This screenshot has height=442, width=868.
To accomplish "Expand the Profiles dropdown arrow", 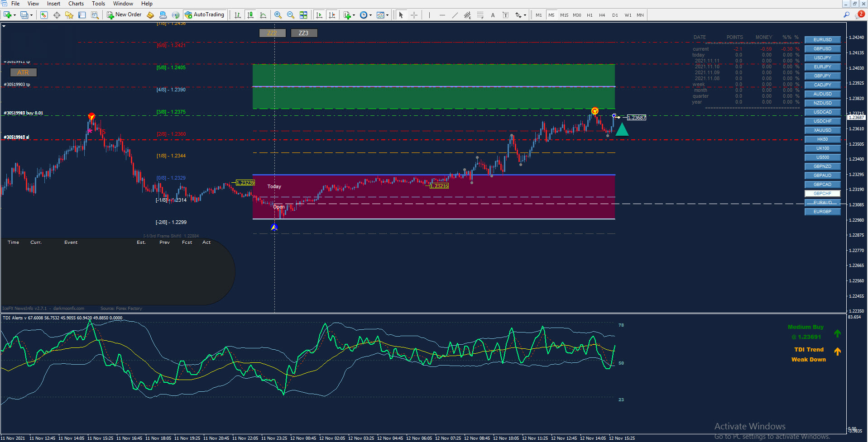I will [x=31, y=15].
